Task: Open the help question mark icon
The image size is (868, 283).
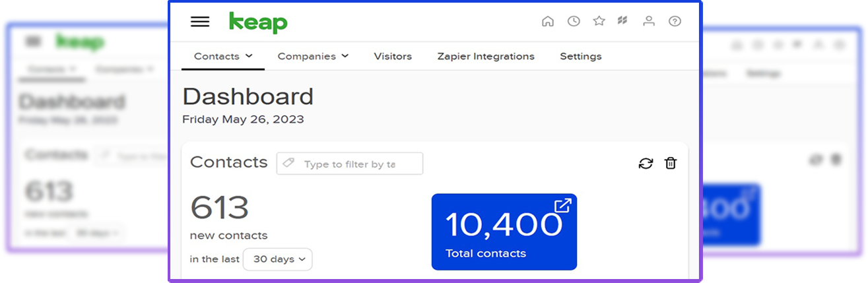Action: [675, 21]
